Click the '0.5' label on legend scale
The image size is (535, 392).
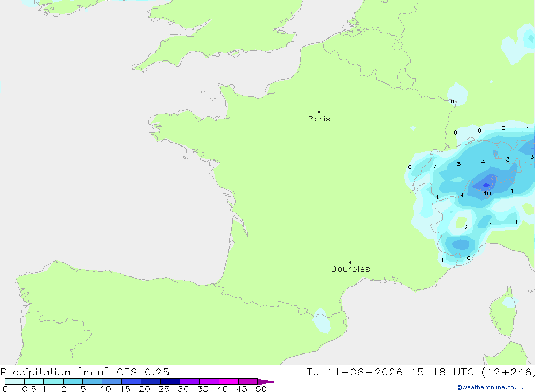(29, 389)
